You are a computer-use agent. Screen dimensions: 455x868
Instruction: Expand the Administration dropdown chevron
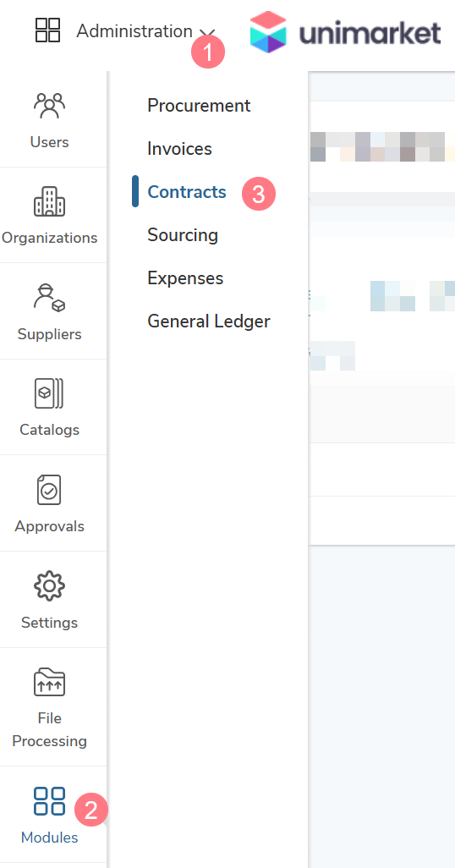[x=206, y=33]
